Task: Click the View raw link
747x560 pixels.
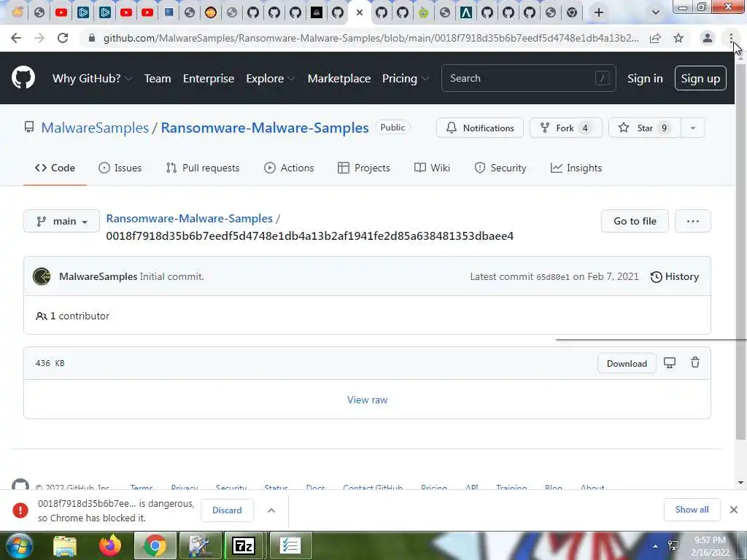Action: tap(368, 400)
